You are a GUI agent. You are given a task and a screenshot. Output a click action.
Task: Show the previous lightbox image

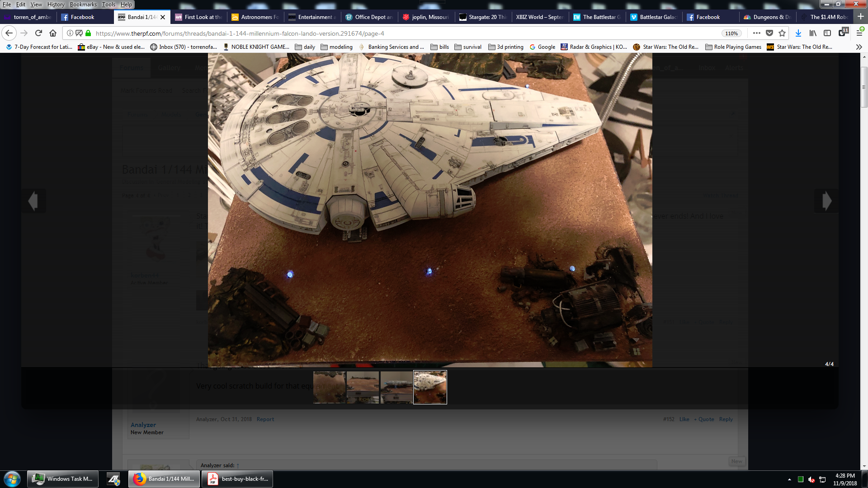(x=33, y=201)
